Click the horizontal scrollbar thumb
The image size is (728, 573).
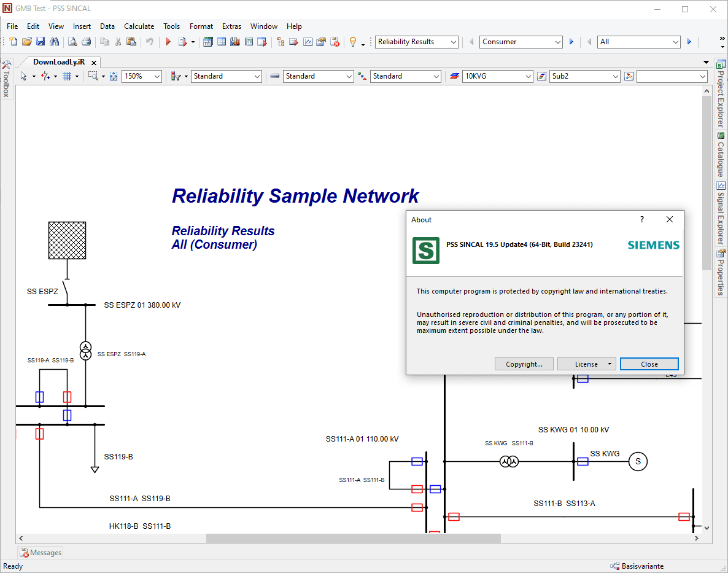pyautogui.click(x=353, y=538)
